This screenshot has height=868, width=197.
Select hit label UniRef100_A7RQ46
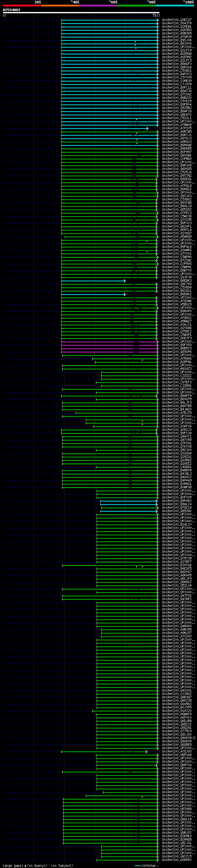click(x=176, y=358)
